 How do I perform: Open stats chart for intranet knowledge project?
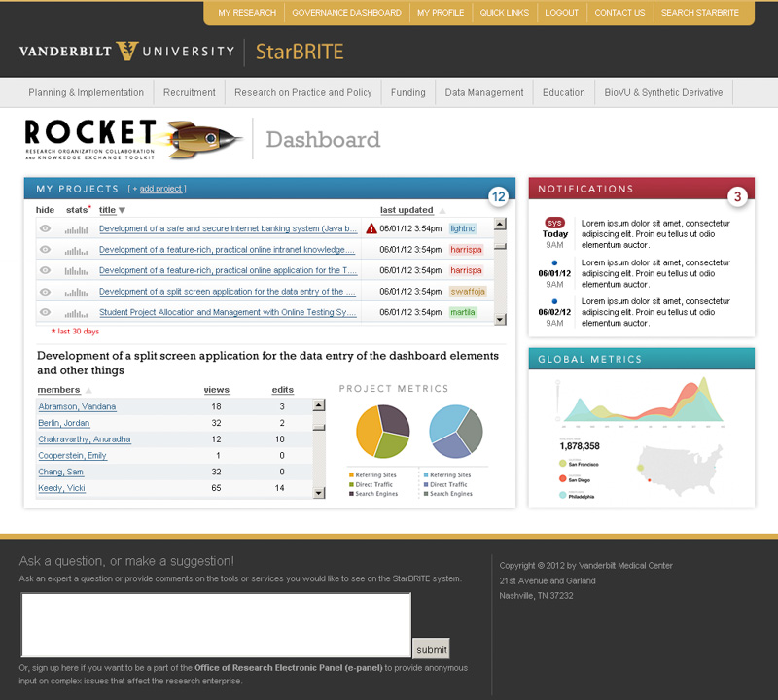(x=76, y=251)
